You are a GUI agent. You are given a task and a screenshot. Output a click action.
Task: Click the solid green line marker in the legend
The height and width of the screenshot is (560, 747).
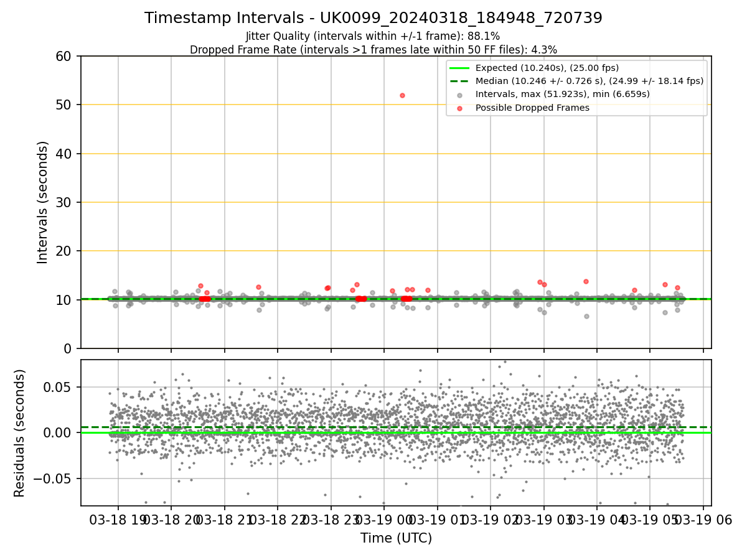tap(459, 68)
